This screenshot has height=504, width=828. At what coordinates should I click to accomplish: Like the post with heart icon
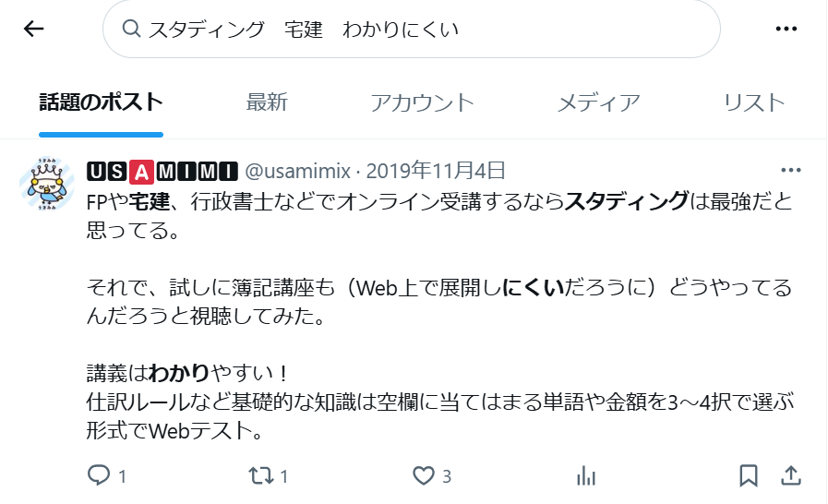[431, 476]
